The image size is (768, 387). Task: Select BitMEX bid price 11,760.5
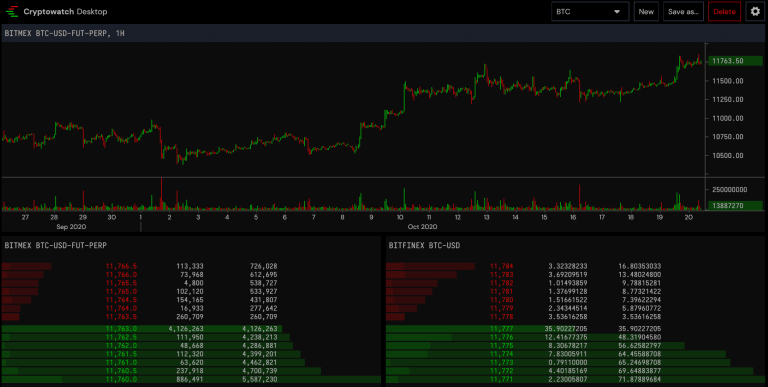(121, 371)
